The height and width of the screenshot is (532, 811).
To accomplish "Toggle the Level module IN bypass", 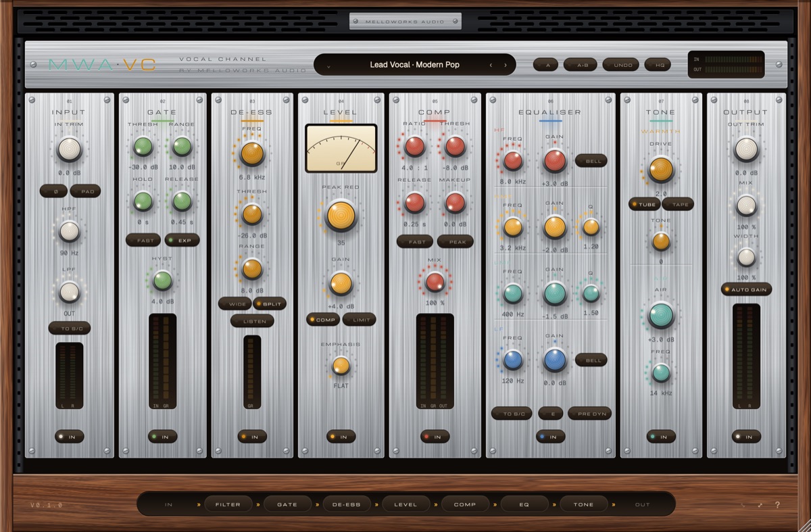I will [x=341, y=437].
